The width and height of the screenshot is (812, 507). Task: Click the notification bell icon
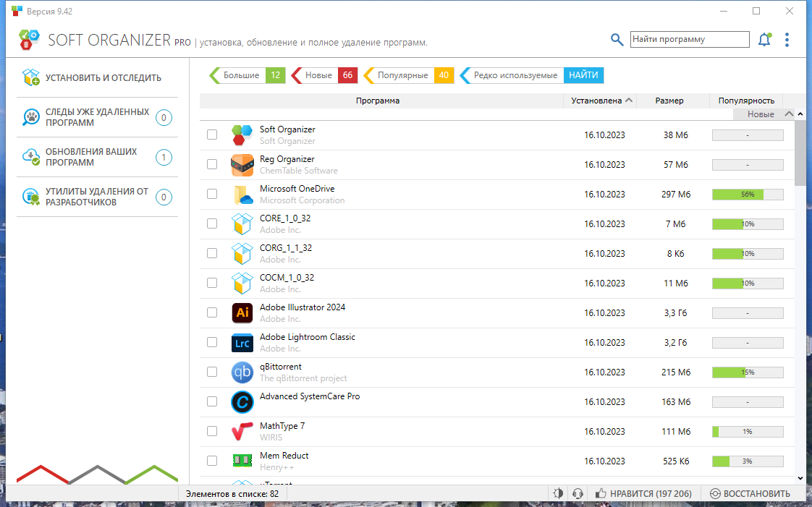click(x=764, y=40)
